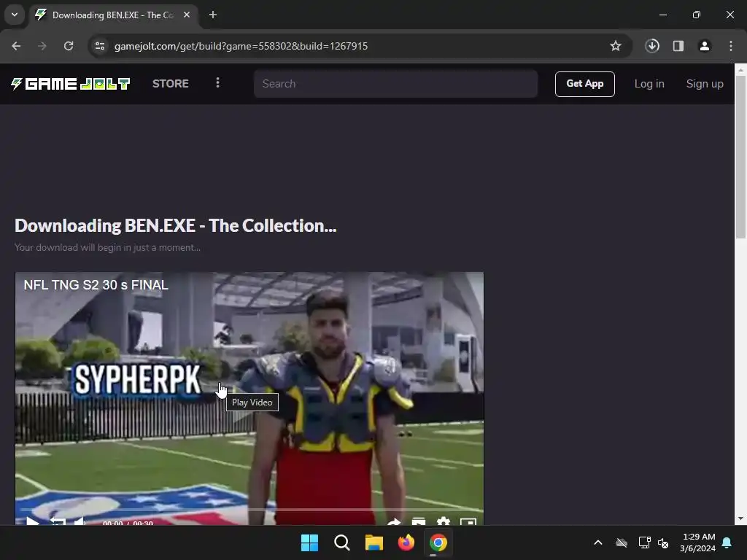Screen dimensions: 747x560
Task: Open the clock and date panel
Action: coord(698,542)
